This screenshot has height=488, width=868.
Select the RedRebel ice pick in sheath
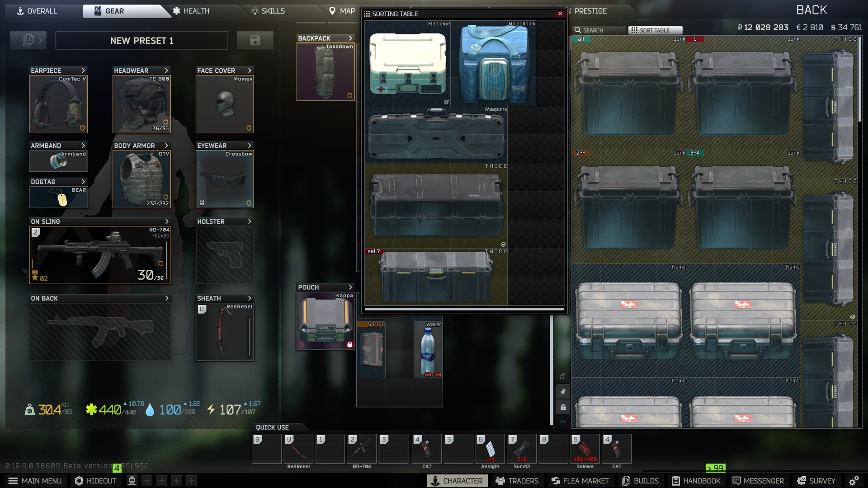coord(225,332)
